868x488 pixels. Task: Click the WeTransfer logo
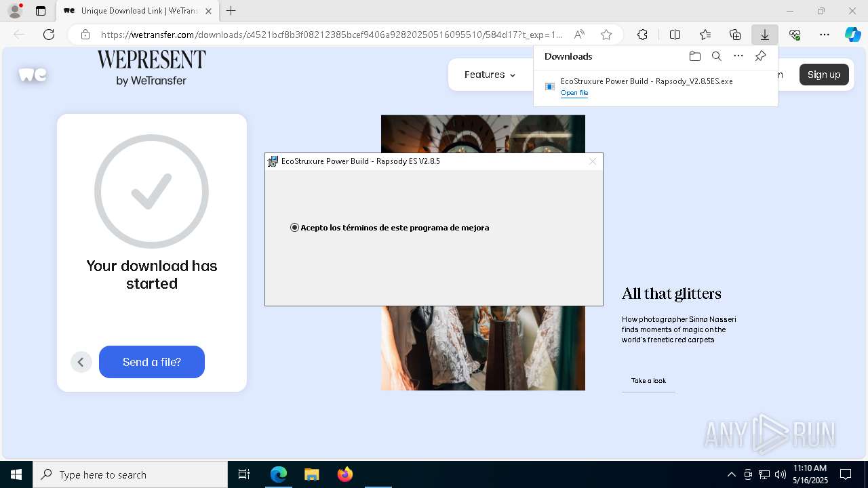coord(33,75)
